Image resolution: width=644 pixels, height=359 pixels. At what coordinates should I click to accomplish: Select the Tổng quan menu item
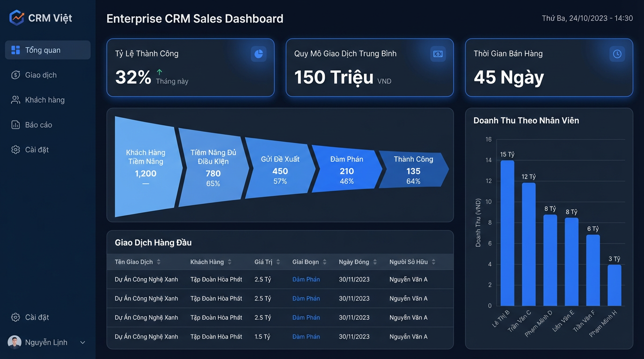[x=48, y=50]
